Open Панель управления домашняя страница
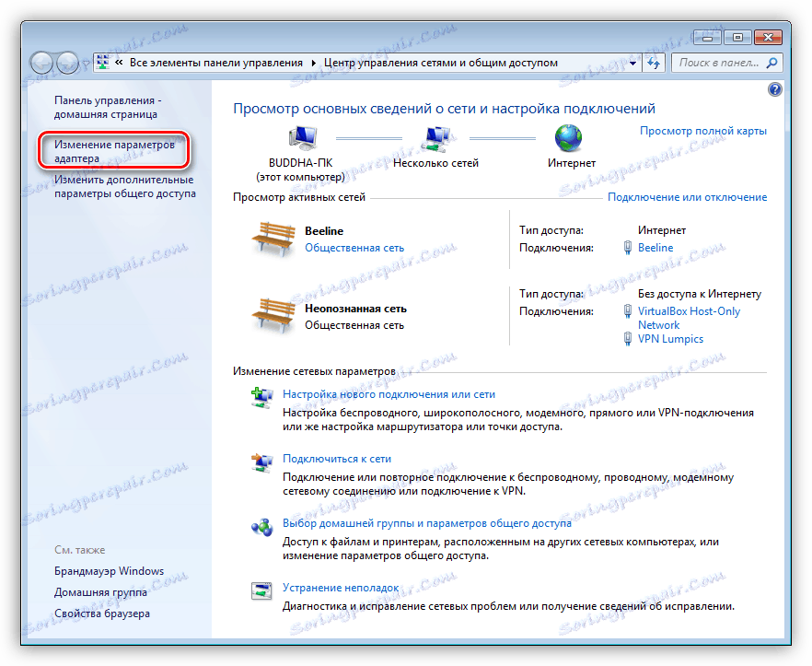The height and width of the screenshot is (666, 812). pos(109,107)
